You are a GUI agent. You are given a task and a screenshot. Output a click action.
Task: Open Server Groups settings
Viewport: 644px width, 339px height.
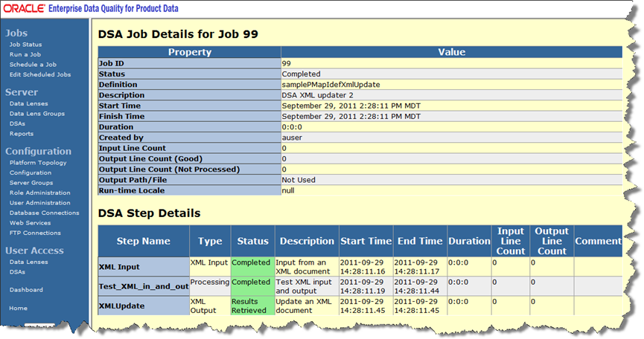coord(31,183)
